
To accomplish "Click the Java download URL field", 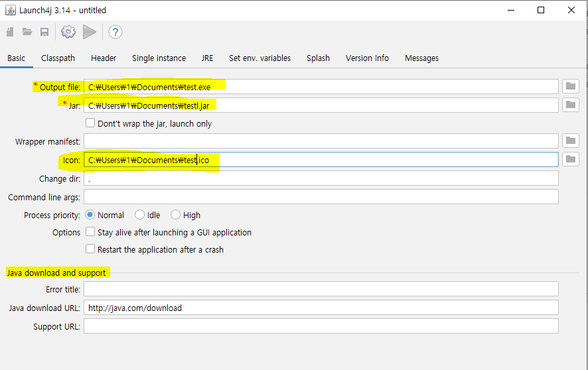I will [x=321, y=308].
